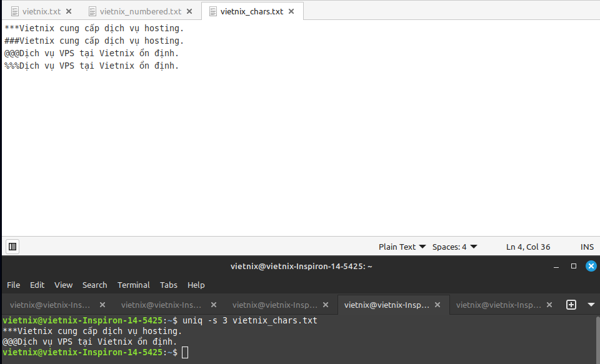This screenshot has width=600, height=364.
Task: Open the Tabs menu in terminal
Action: point(168,285)
